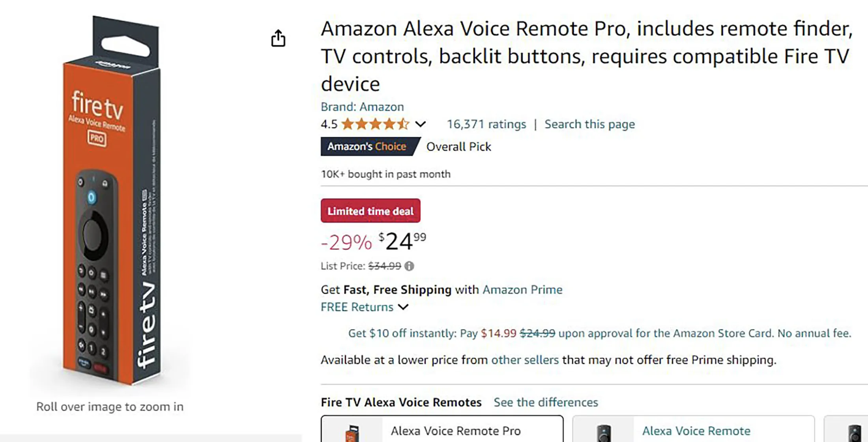Click the list price info icon
Image resolution: width=868 pixels, height=442 pixels.
tap(409, 266)
